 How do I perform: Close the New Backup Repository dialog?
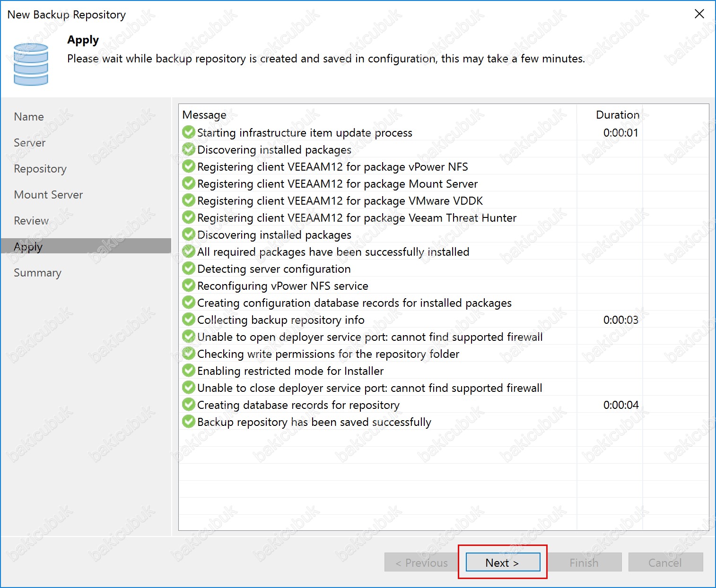click(699, 14)
